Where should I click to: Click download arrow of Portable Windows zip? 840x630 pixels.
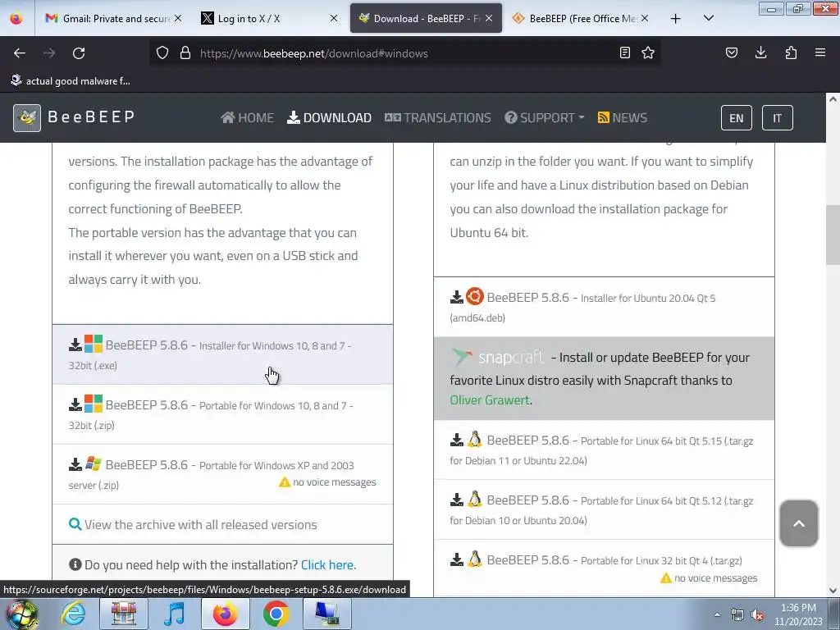pyautogui.click(x=75, y=404)
